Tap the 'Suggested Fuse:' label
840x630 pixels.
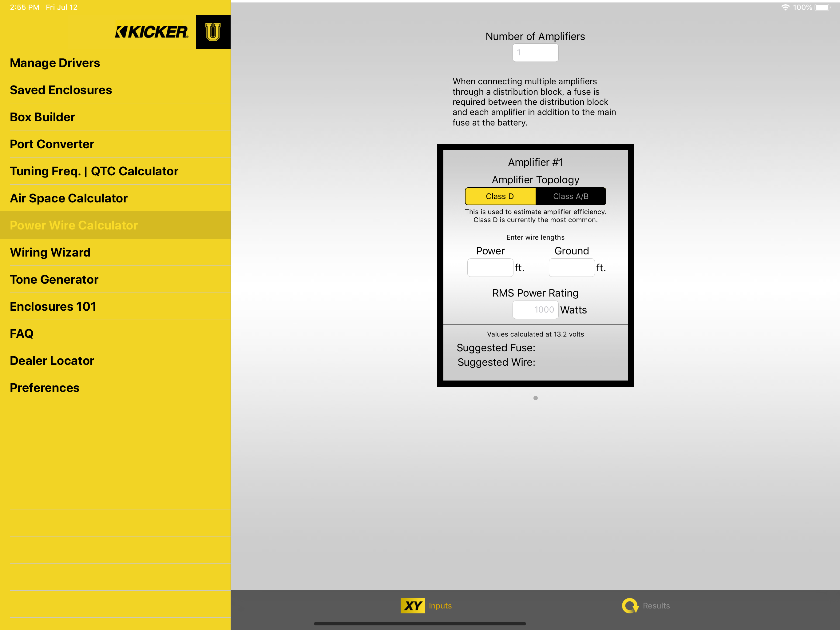click(496, 348)
